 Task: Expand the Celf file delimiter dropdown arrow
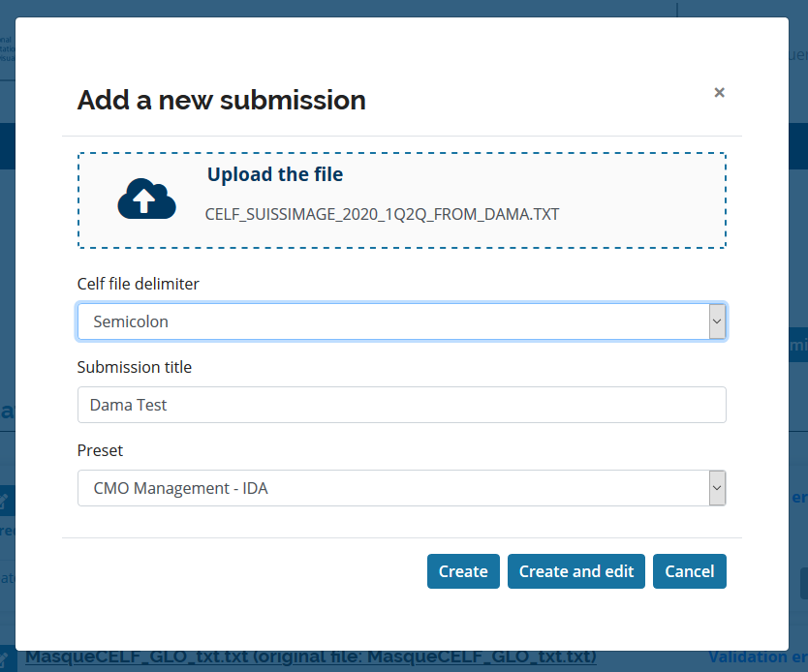[717, 321]
